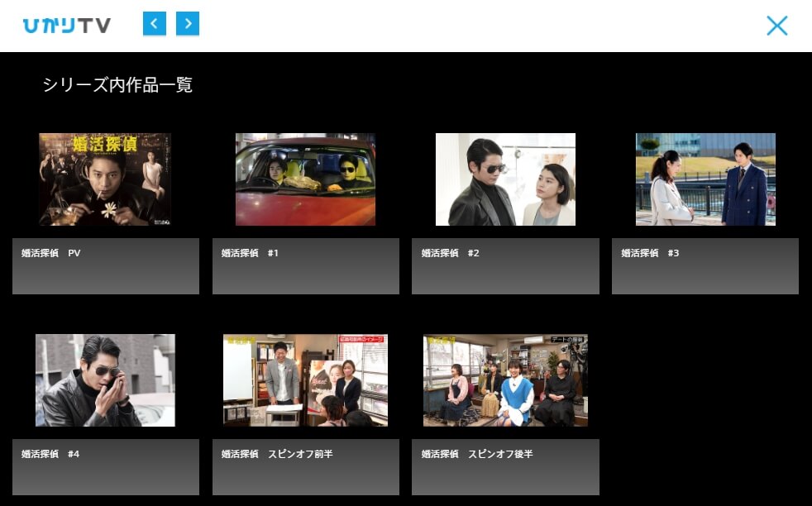Image resolution: width=812 pixels, height=506 pixels.
Task: Open the 婚活探偵 #2 thumbnail image
Action: coord(505,179)
